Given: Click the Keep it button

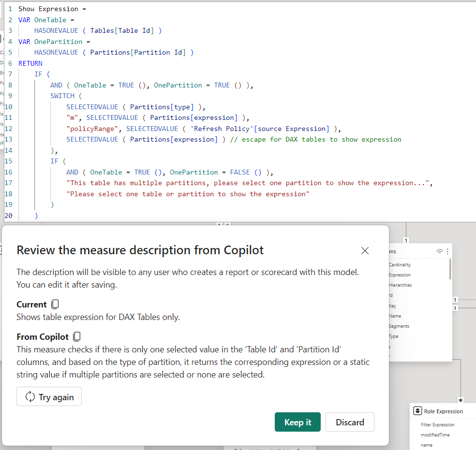Looking at the screenshot, I should point(297,421).
